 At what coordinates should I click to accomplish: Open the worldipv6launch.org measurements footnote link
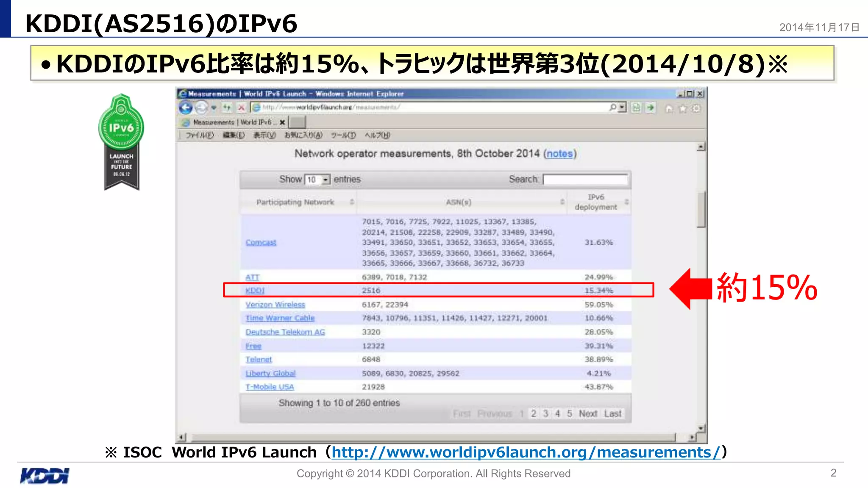tap(526, 452)
